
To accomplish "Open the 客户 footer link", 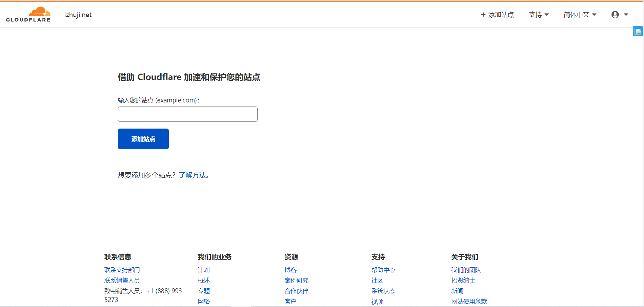I will pos(290,302).
